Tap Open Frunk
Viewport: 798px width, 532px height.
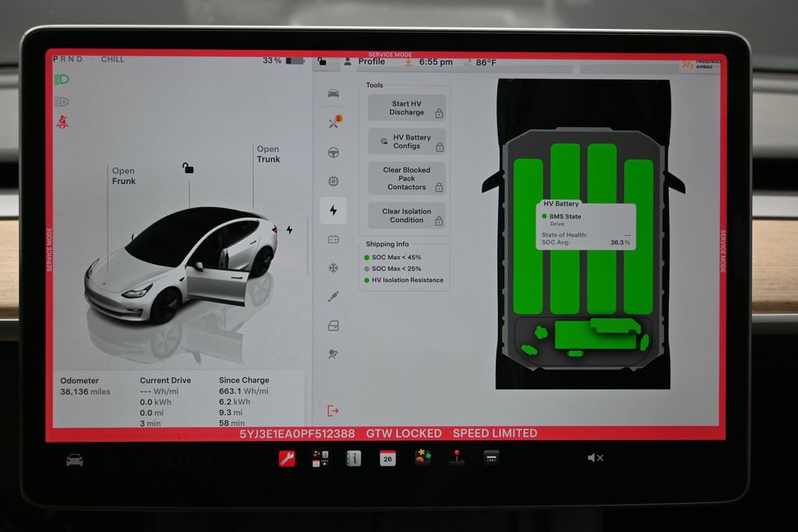coord(124,176)
